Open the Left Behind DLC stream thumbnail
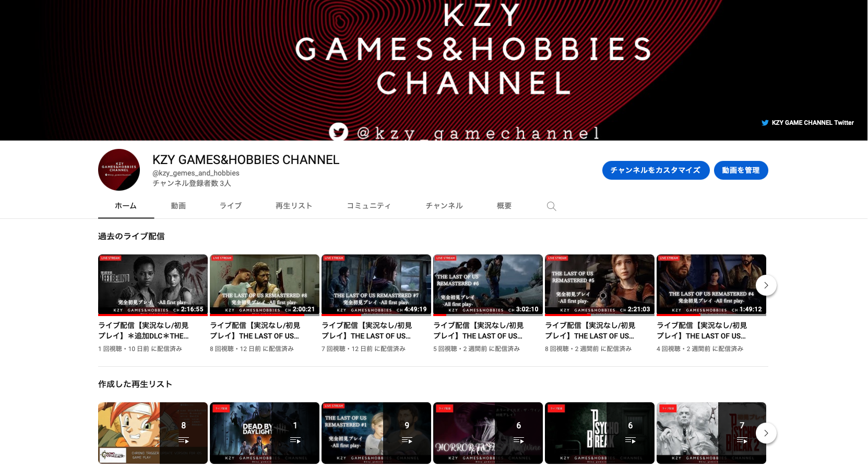Screen dimensions: 868x466 [153, 285]
